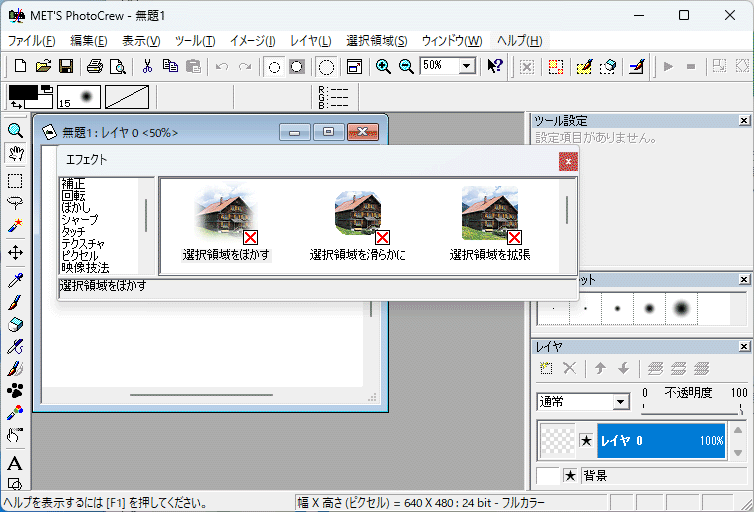Open the レイヤ menu
Viewport: 754px width, 512px height.
click(x=311, y=41)
